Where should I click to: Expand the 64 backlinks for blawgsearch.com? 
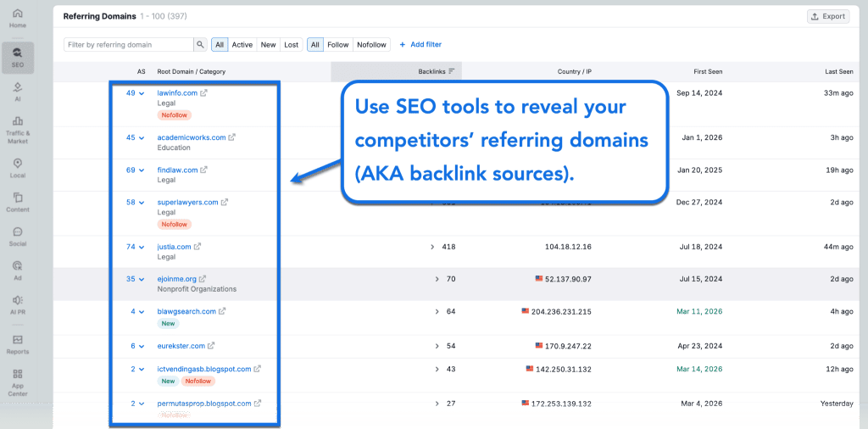437,312
